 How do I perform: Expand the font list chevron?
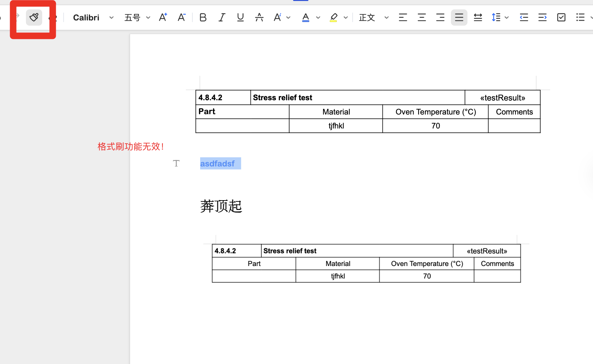point(111,18)
